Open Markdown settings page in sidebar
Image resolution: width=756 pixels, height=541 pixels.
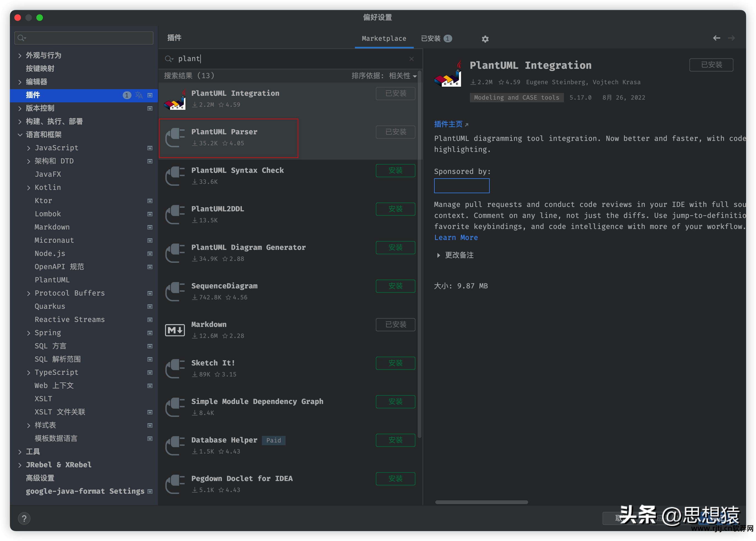(x=52, y=227)
